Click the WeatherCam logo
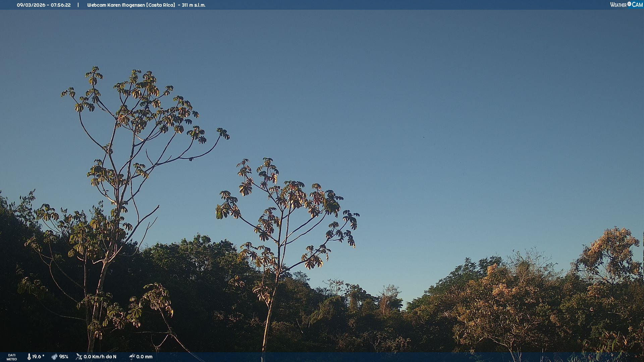Image resolution: width=644 pixels, height=362 pixels. click(x=626, y=5)
